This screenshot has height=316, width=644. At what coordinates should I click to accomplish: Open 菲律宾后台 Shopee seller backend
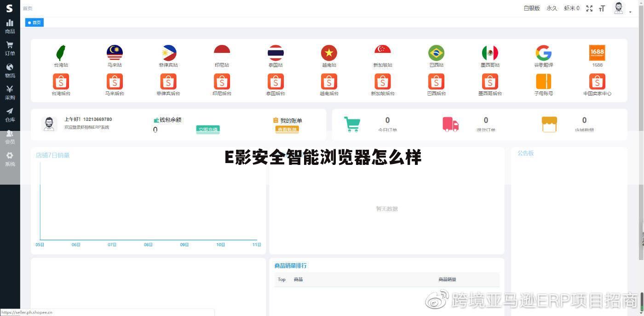pos(168,82)
